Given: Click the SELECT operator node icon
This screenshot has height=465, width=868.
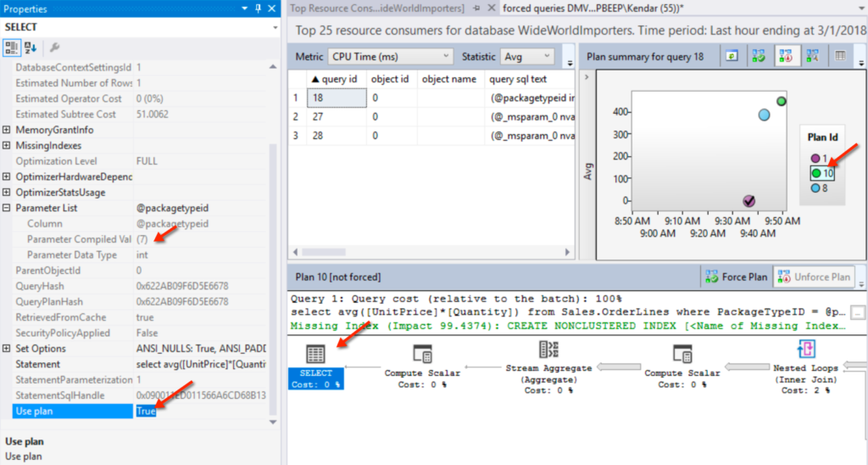Looking at the screenshot, I should [x=315, y=354].
